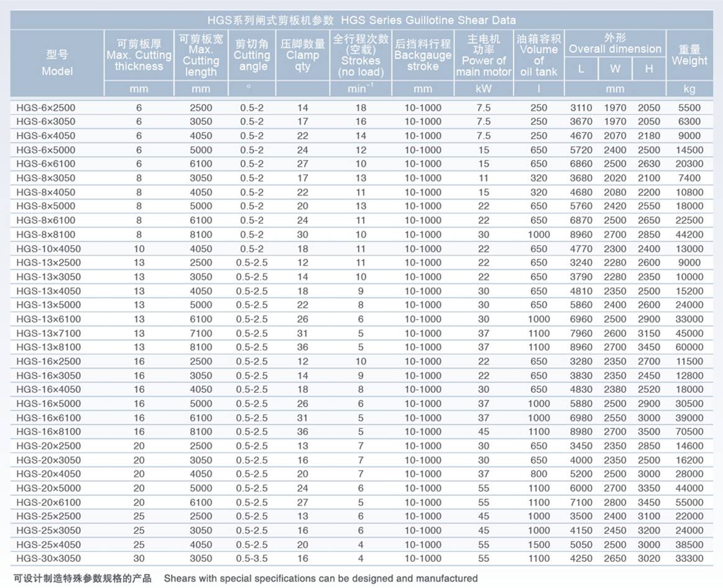Viewport: 723px width, 588px height.
Task: Click the Volume of oil tank header
Action: click(x=538, y=55)
